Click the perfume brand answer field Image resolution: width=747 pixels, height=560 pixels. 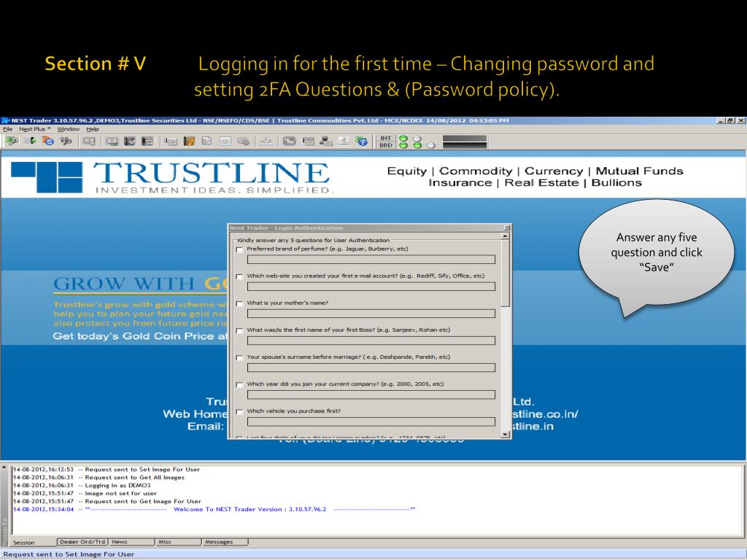point(371,260)
